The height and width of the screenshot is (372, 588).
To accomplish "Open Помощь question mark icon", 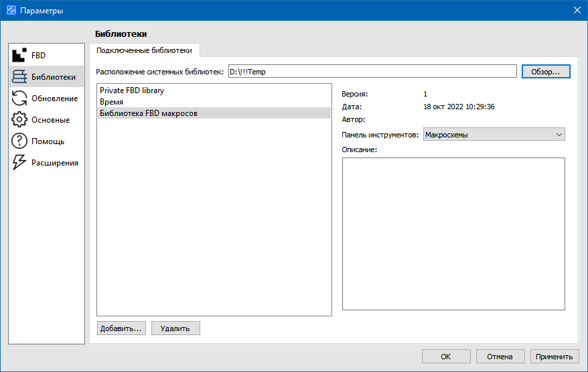I will click(19, 141).
